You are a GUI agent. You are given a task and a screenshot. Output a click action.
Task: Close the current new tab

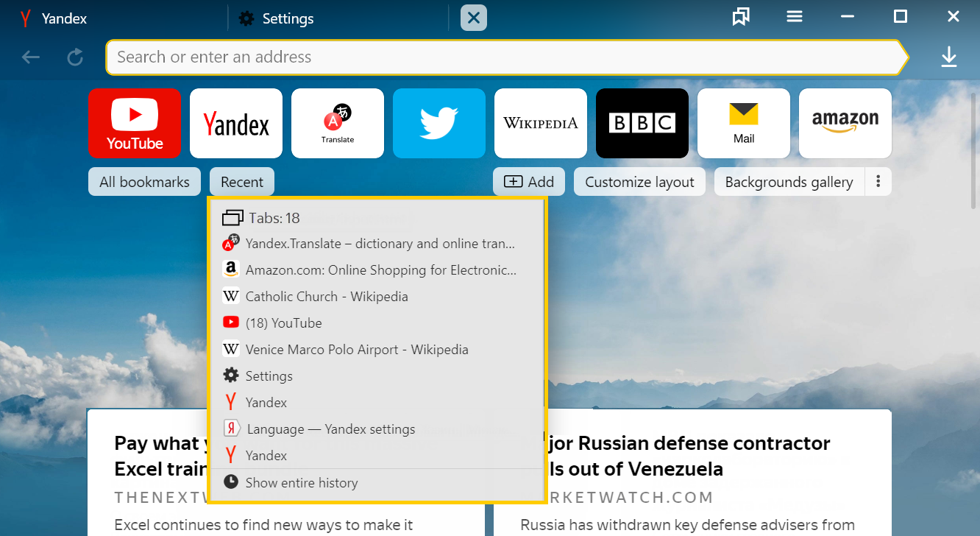pos(474,18)
